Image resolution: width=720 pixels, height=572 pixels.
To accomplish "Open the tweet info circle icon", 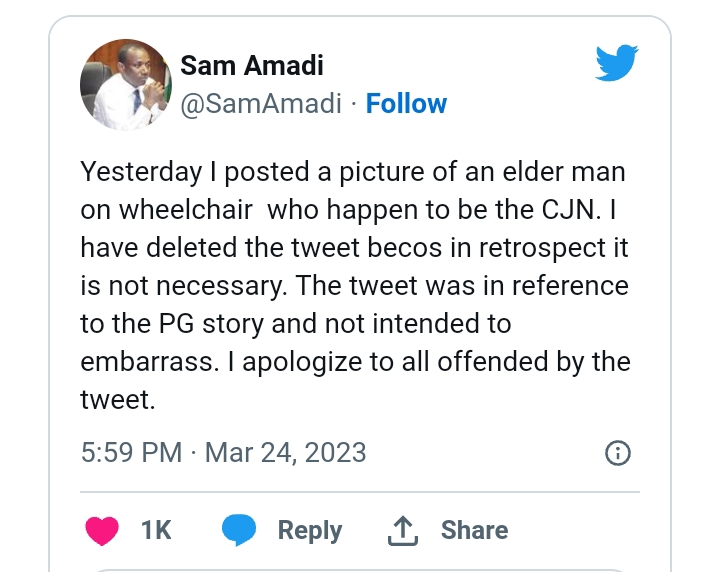I will (x=618, y=453).
